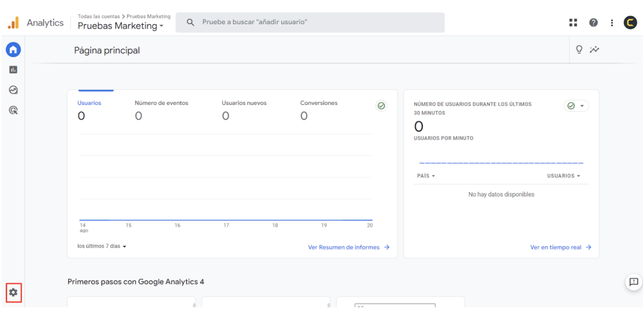Click the Insights lightbulb icon

[579, 49]
